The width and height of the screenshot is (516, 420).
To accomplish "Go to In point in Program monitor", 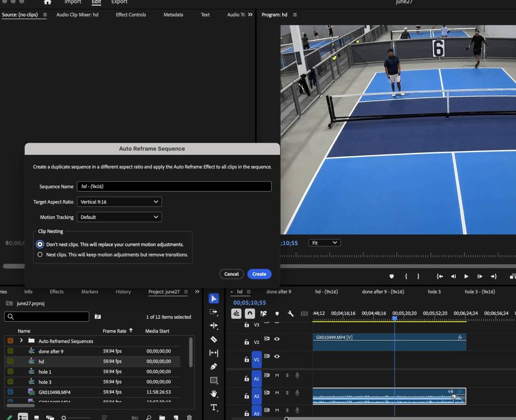I will (439, 276).
